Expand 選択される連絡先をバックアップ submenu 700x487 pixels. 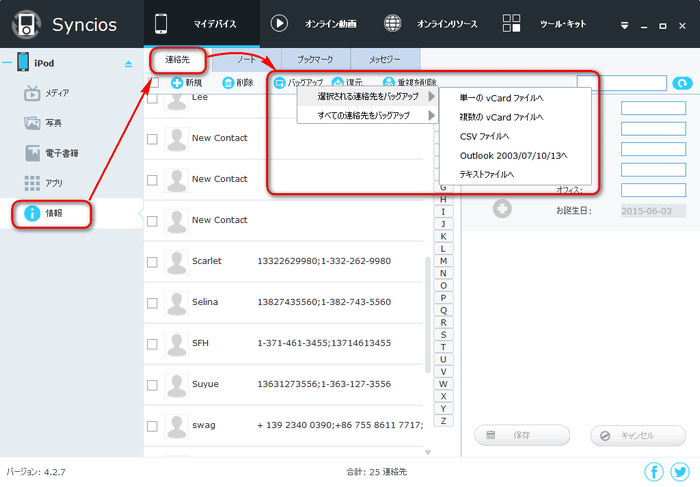click(370, 97)
